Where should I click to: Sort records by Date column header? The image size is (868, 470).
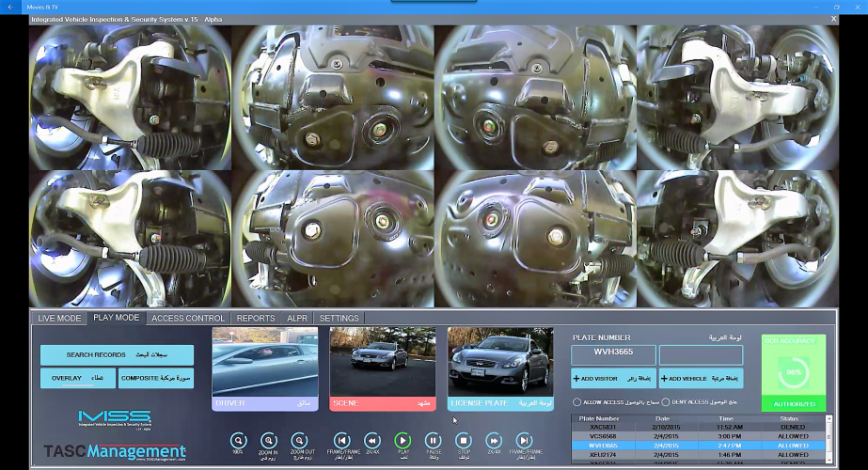[x=663, y=418]
